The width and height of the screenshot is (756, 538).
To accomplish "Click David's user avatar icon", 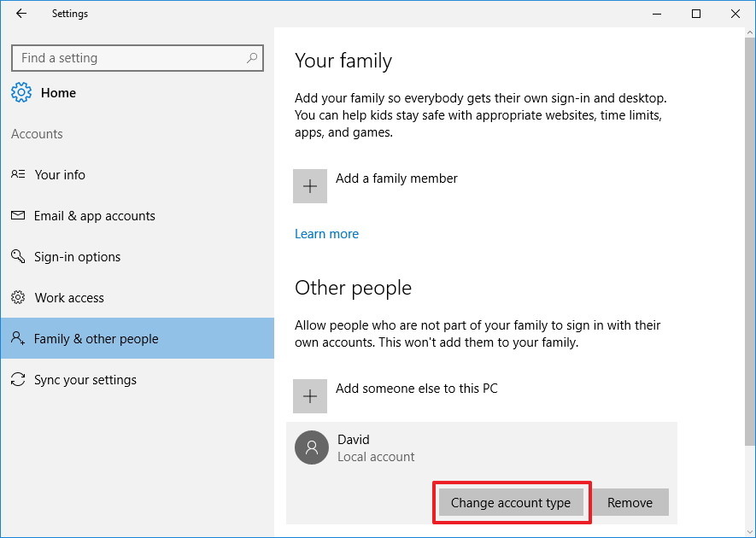I will (x=312, y=447).
